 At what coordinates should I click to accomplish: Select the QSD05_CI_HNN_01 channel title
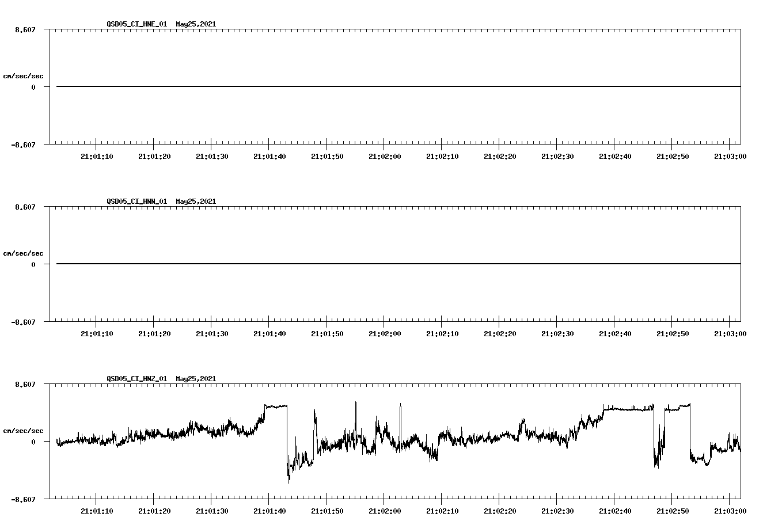pyautogui.click(x=136, y=202)
